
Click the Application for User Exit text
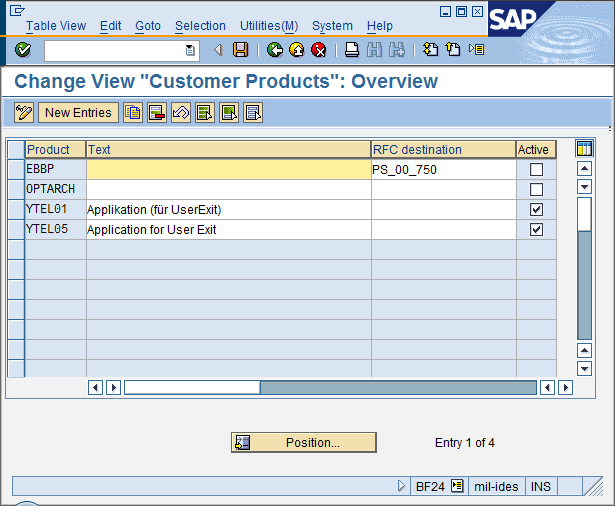(151, 230)
